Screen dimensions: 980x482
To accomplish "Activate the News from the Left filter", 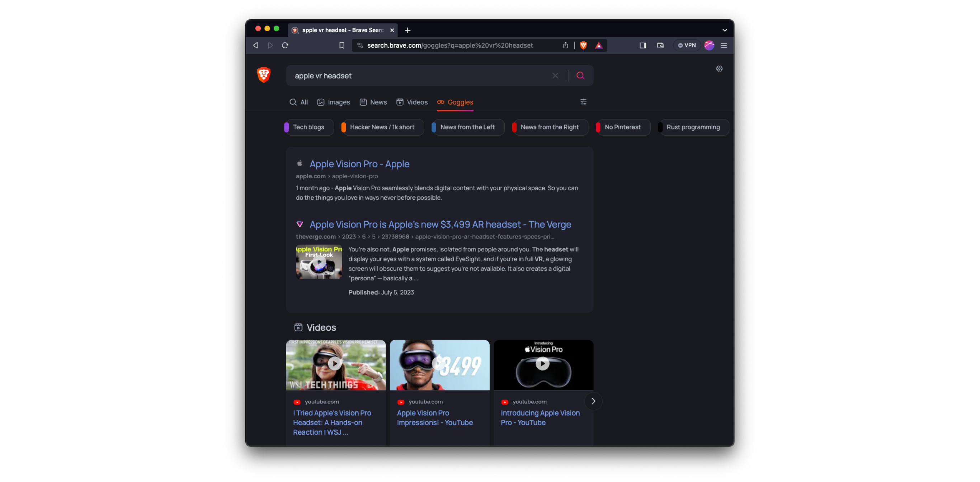I will [x=467, y=127].
